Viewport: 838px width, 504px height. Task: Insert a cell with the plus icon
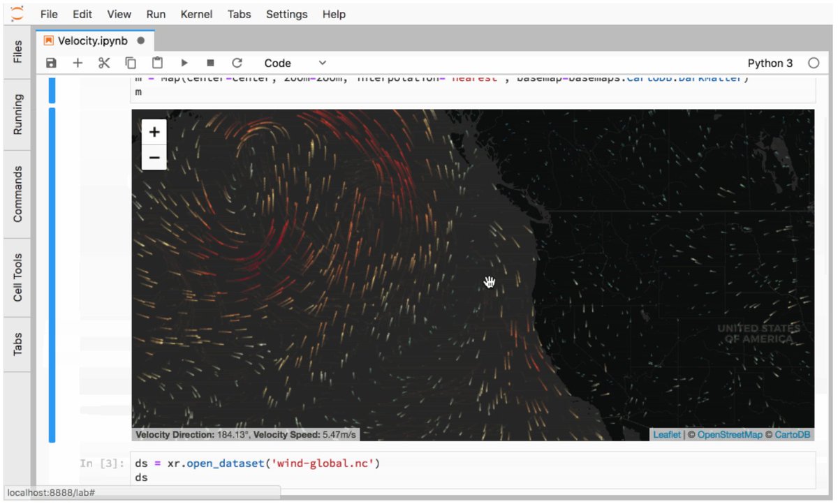click(x=78, y=63)
